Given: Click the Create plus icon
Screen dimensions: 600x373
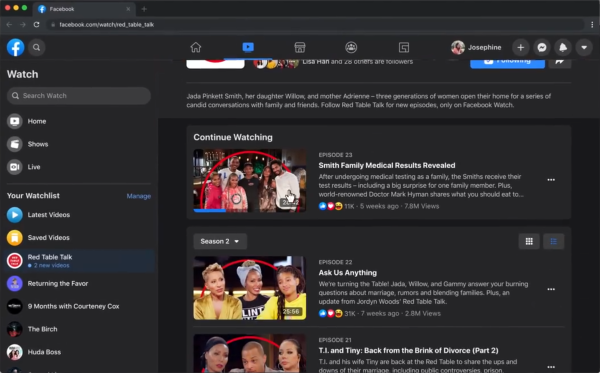Looking at the screenshot, I should (x=520, y=47).
